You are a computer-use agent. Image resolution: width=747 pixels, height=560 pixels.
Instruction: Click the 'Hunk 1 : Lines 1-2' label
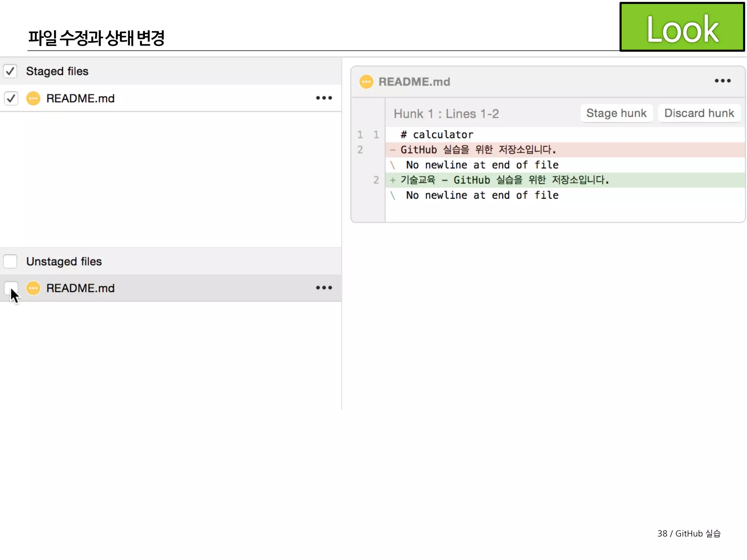click(x=446, y=114)
